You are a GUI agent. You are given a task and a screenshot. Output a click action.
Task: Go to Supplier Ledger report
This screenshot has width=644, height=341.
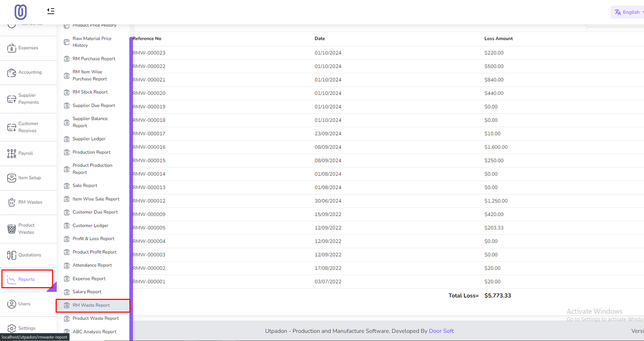[89, 139]
